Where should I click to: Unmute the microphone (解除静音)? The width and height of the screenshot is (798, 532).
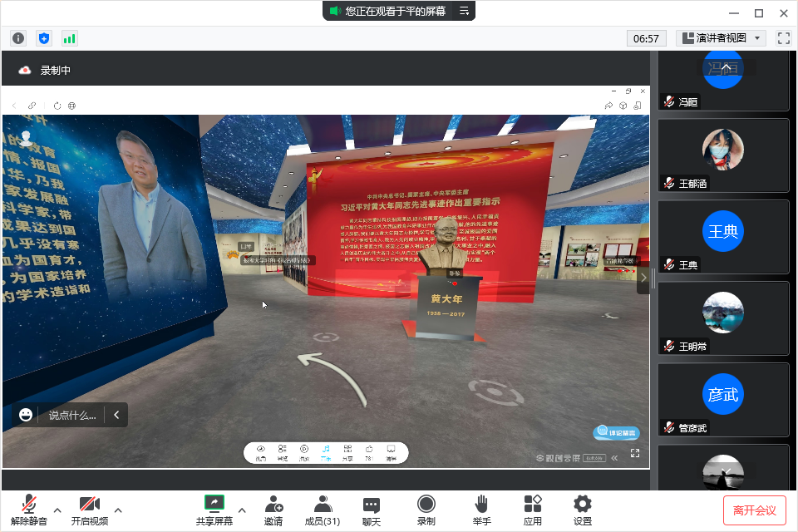click(29, 510)
